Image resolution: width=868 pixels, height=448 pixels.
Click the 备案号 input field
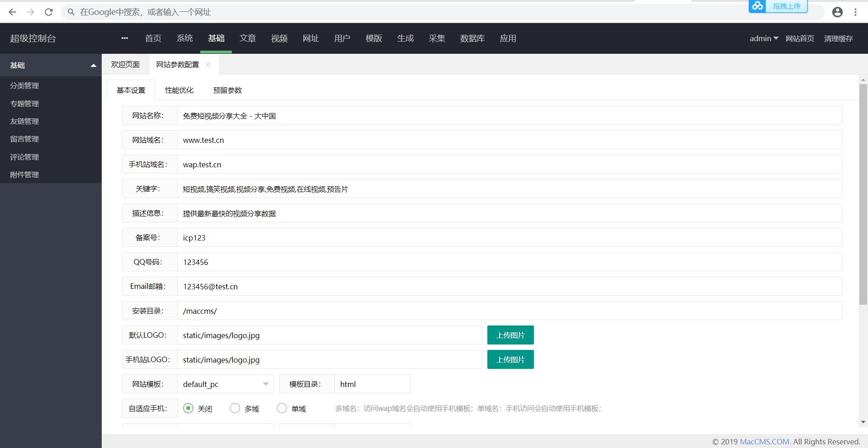click(x=510, y=237)
